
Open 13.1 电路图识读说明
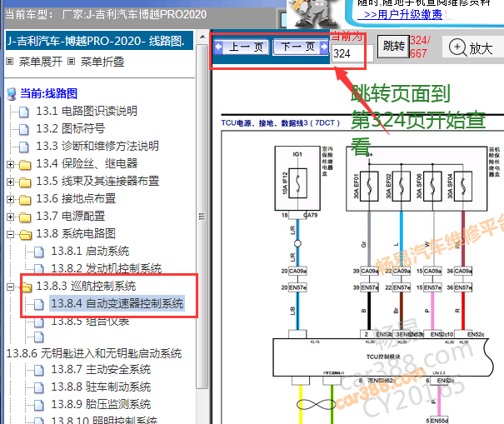point(87,112)
